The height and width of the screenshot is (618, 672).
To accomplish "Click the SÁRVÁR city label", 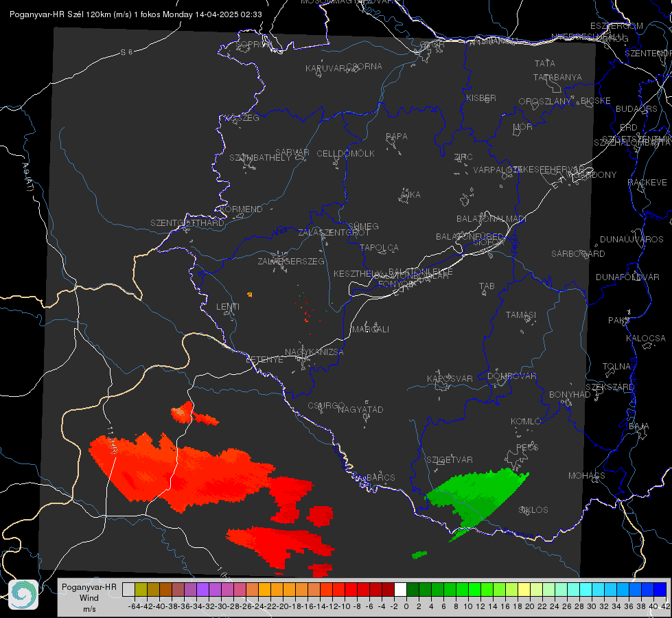I will [292, 152].
